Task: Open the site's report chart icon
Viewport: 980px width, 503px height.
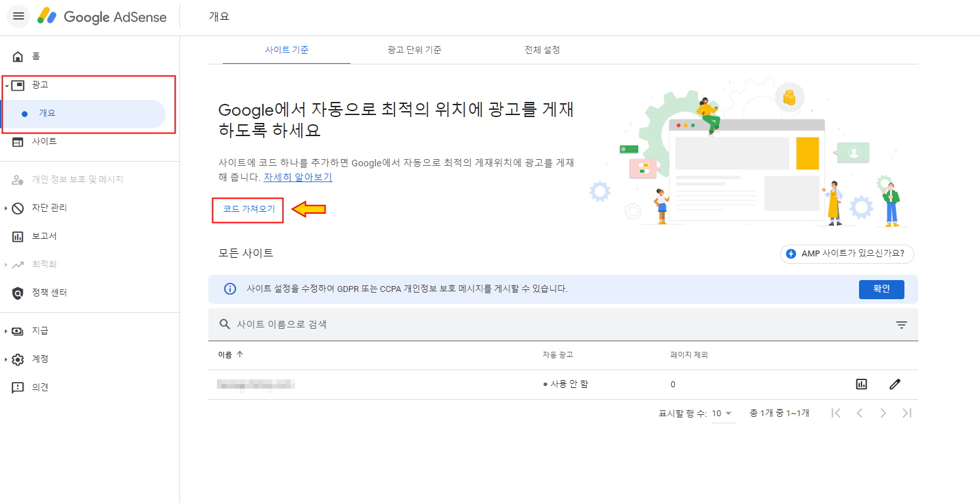Action: [862, 384]
